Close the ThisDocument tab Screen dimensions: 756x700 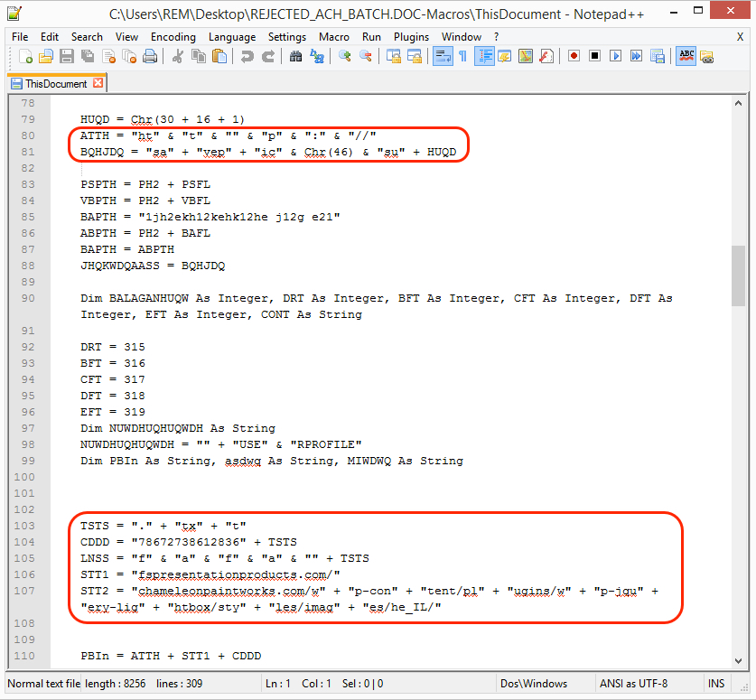click(98, 83)
